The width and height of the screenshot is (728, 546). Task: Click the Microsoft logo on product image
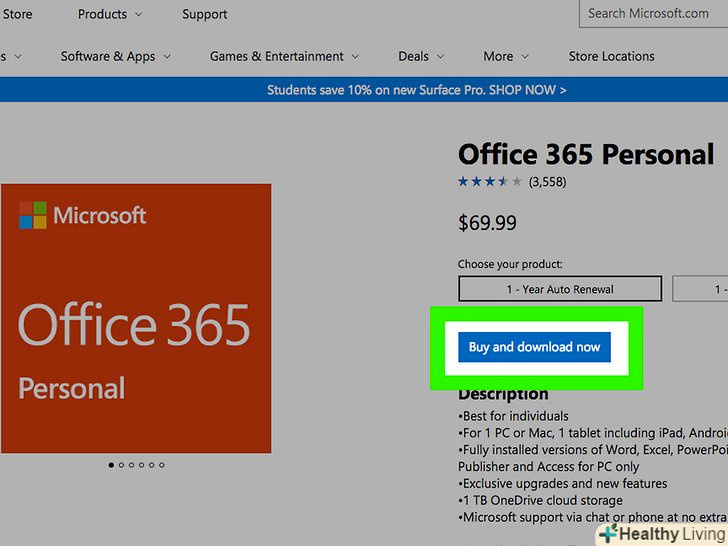coord(83,215)
